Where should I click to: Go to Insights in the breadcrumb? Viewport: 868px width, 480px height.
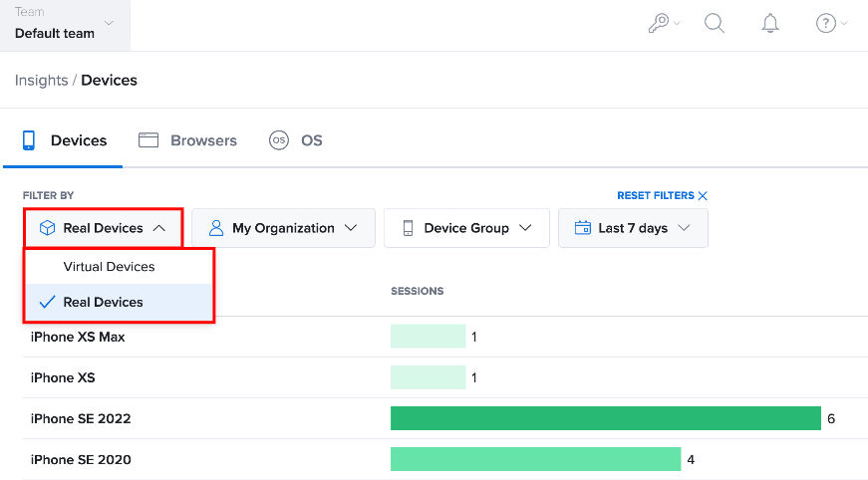[42, 81]
